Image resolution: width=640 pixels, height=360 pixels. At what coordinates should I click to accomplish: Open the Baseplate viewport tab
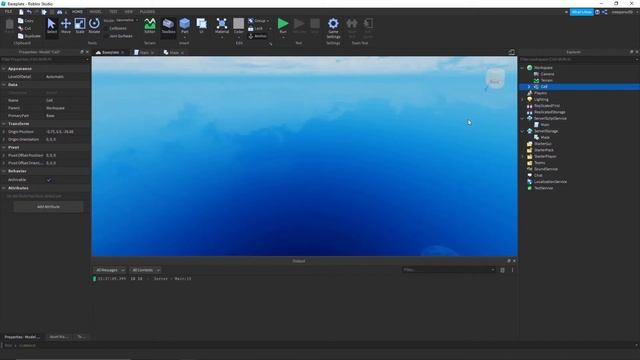109,52
